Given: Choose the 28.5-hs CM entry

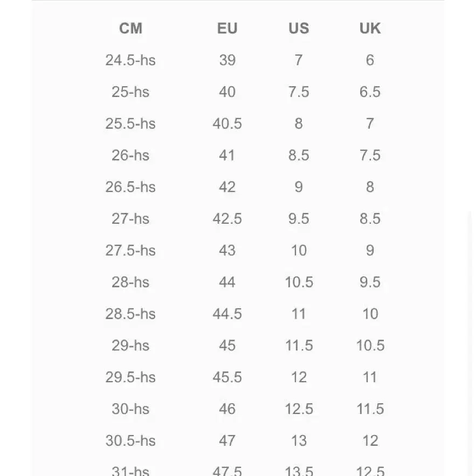Looking at the screenshot, I should (130, 314).
